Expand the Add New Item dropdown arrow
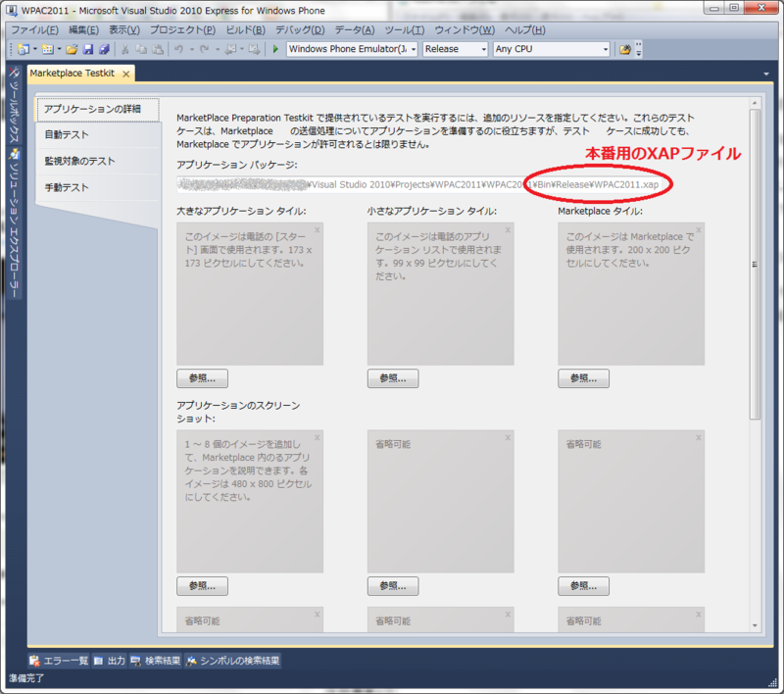Viewport: 784px width, 694px height. (x=59, y=49)
